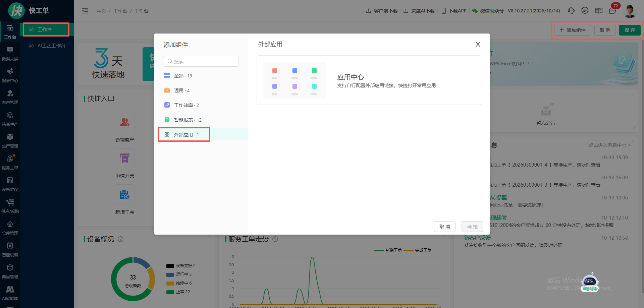Collapse the sidebar with the hamburger icon

pyautogui.click(x=85, y=11)
